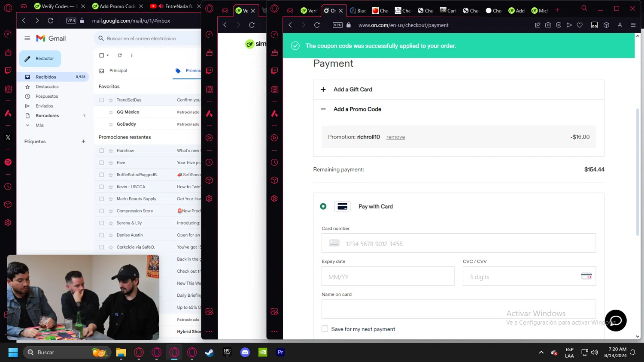This screenshot has height=362, width=644.
Task: Check Save for my next payment
Action: 325,329
